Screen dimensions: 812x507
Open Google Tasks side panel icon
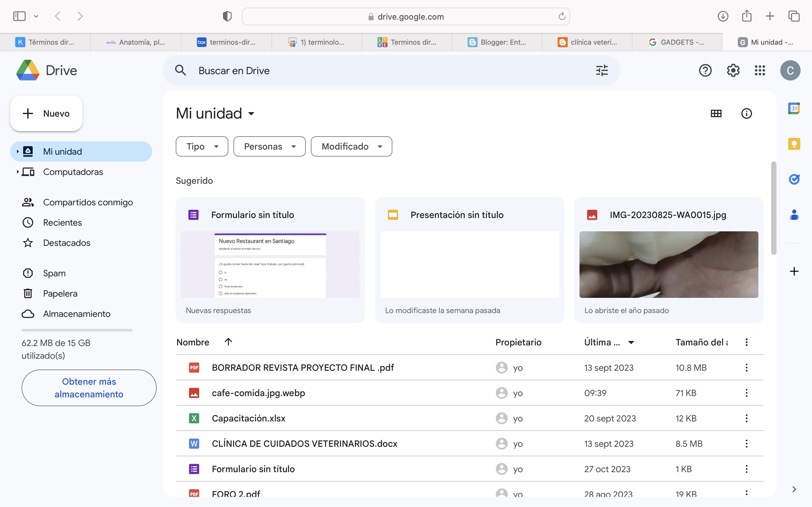(794, 179)
